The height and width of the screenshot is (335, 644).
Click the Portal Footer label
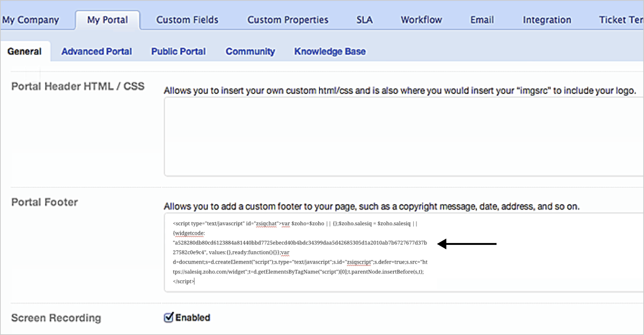coord(45,202)
